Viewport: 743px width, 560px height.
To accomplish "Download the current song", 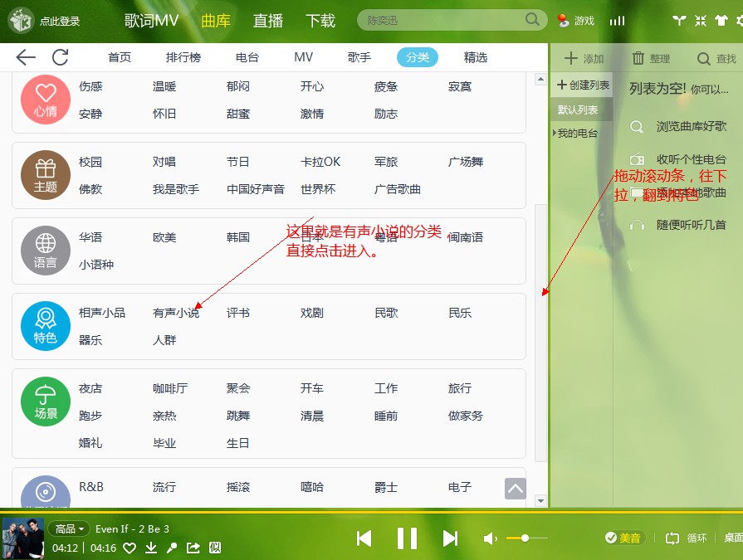I will tap(151, 548).
